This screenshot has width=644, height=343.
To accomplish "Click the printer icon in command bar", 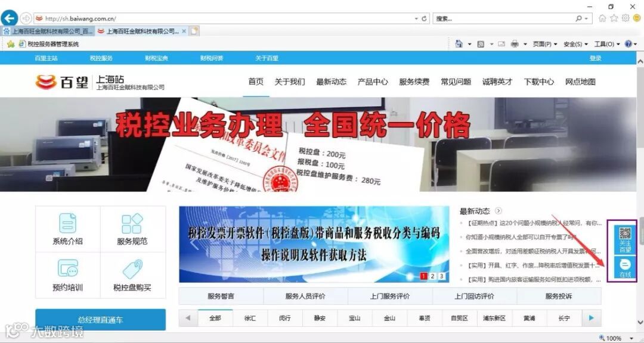I will tap(515, 44).
